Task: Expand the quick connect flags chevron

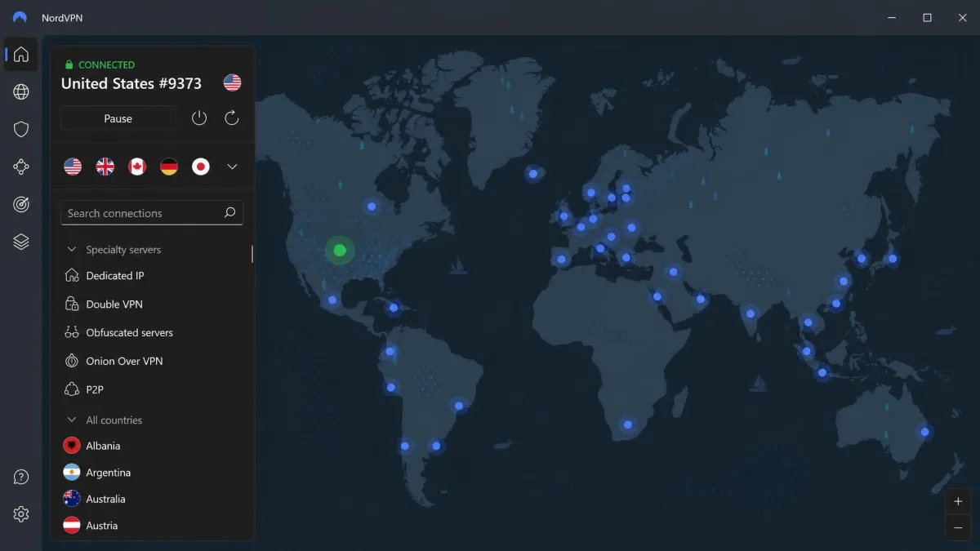Action: pos(232,167)
